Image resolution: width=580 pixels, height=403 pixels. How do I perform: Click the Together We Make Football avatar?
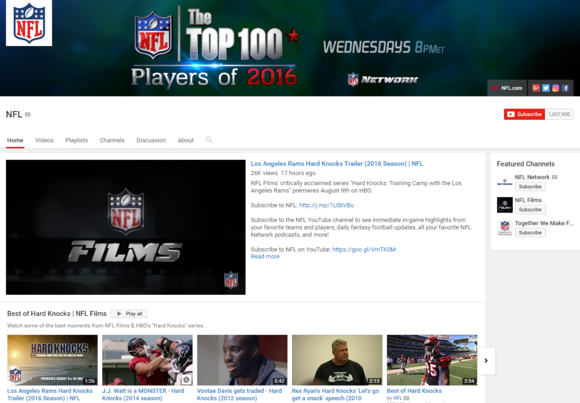(505, 228)
